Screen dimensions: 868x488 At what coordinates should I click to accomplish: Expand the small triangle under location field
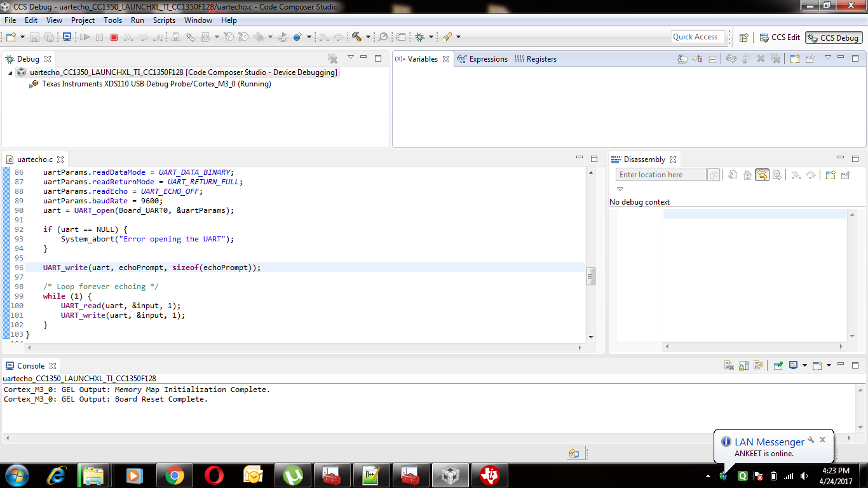(x=620, y=189)
